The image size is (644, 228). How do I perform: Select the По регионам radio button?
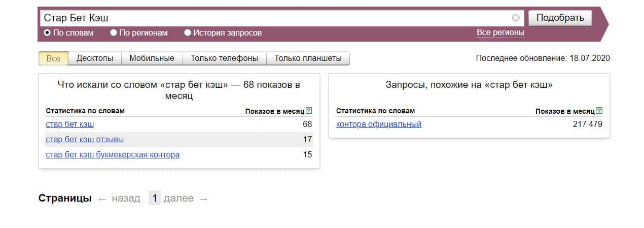tap(114, 32)
